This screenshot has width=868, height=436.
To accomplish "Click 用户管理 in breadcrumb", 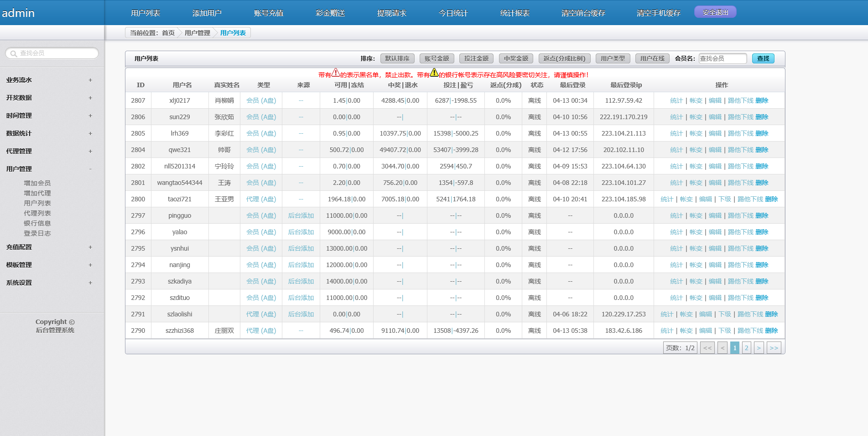I will coord(198,33).
